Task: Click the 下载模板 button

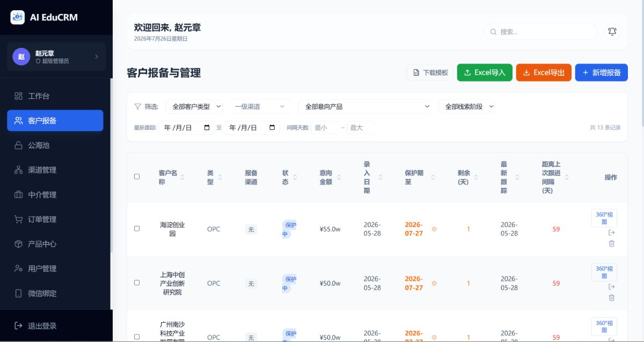Action: click(x=430, y=72)
